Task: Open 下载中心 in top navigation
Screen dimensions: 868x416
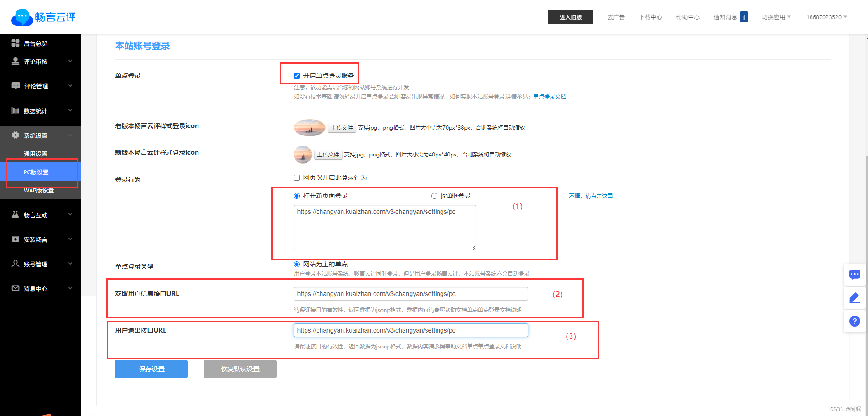Action: coord(650,17)
